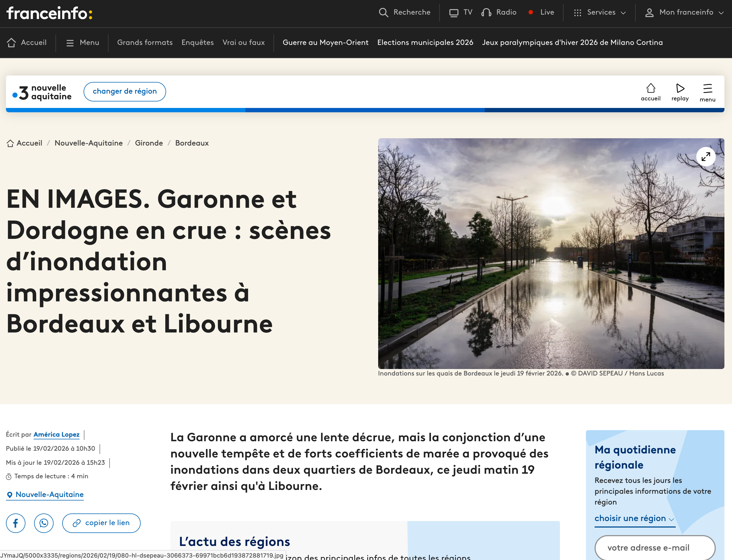Expand the choisir une région selector
The height and width of the screenshot is (560, 732).
(x=634, y=519)
